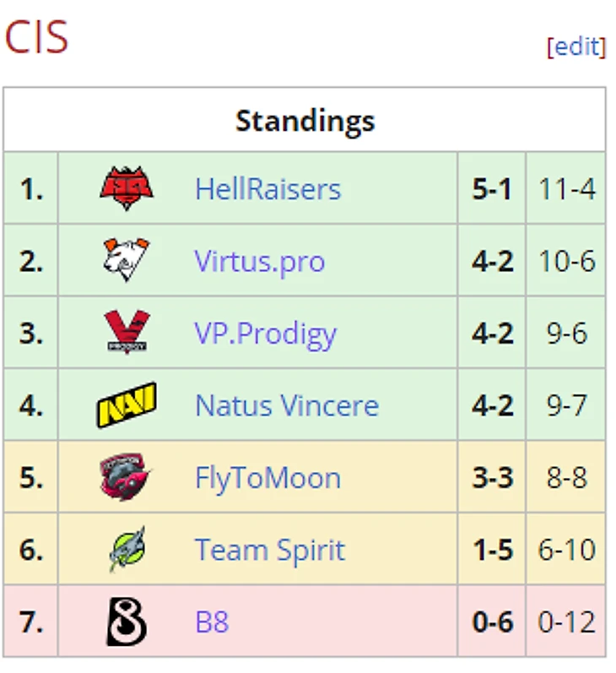This screenshot has height=673, width=616.
Task: Click the yellow NAVI logo
Action: coord(127,404)
